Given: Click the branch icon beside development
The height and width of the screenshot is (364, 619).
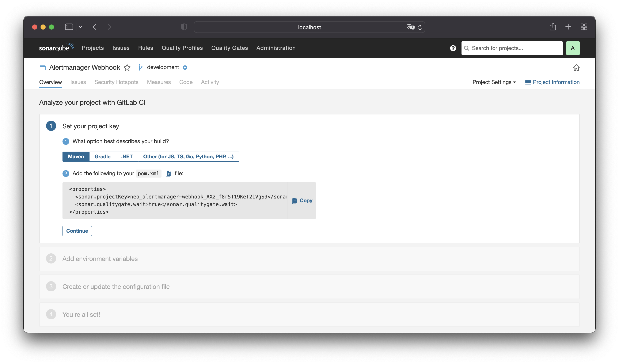Looking at the screenshot, I should 140,67.
